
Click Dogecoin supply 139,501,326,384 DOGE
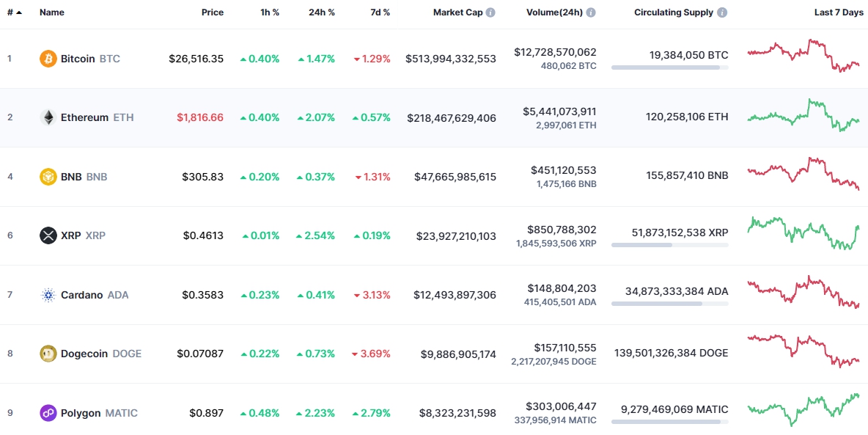tap(672, 353)
